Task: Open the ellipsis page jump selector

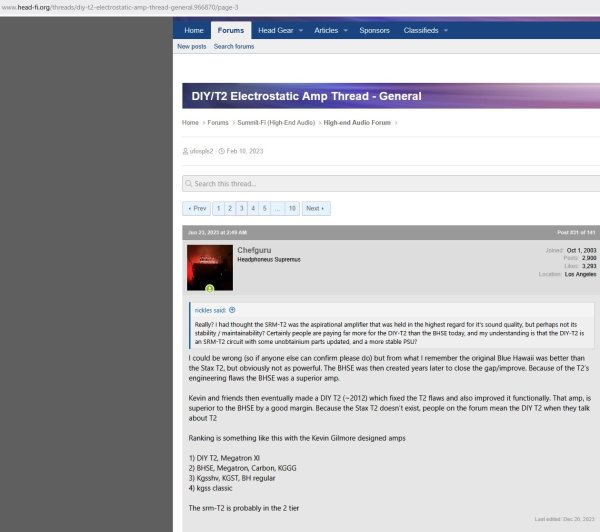Action: pos(277,208)
